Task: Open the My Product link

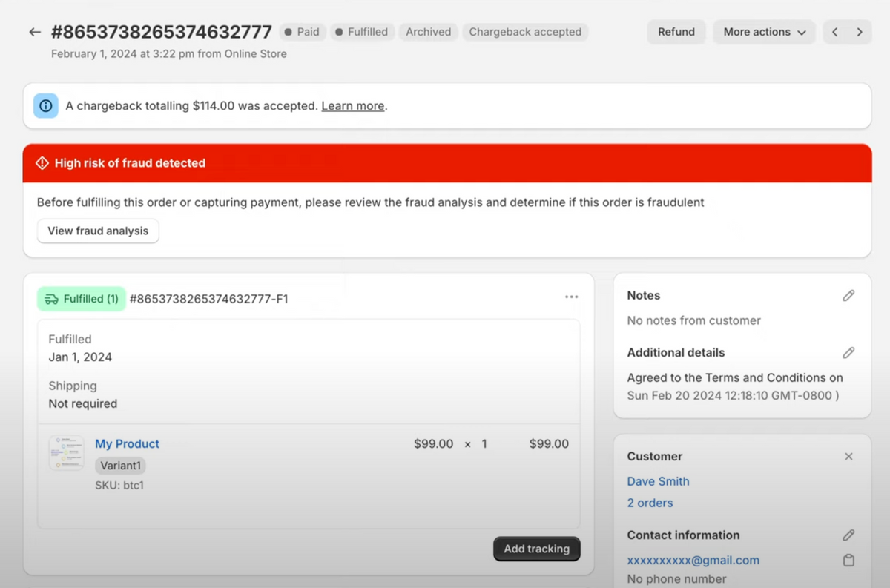Action: (x=127, y=443)
